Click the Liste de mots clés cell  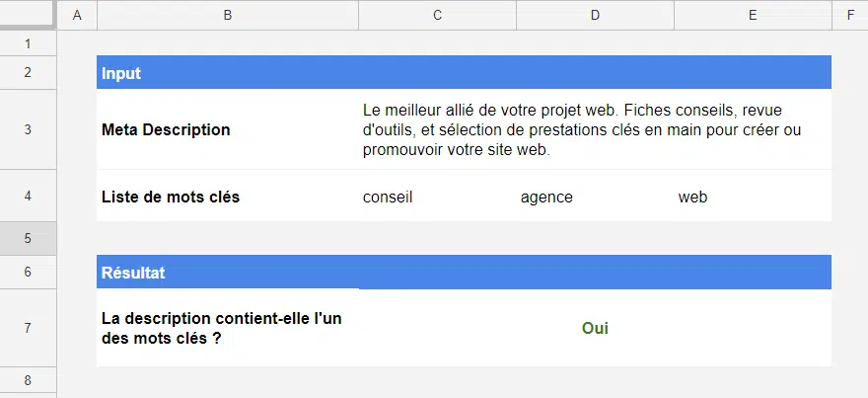click(228, 197)
